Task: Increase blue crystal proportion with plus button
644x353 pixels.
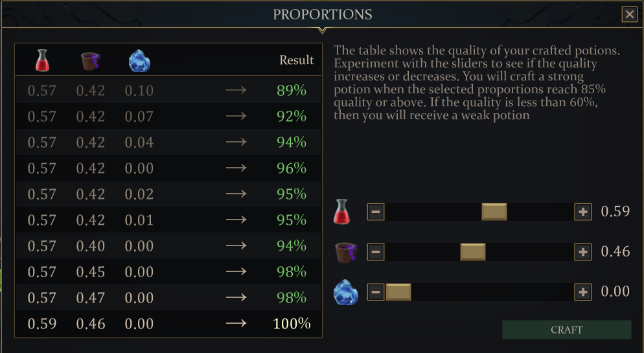Action: point(583,292)
